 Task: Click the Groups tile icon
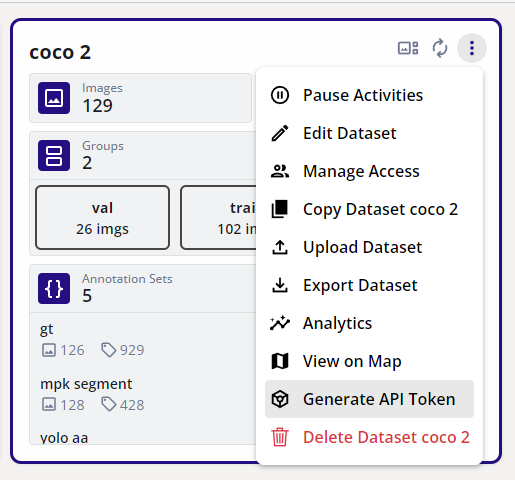[54, 156]
